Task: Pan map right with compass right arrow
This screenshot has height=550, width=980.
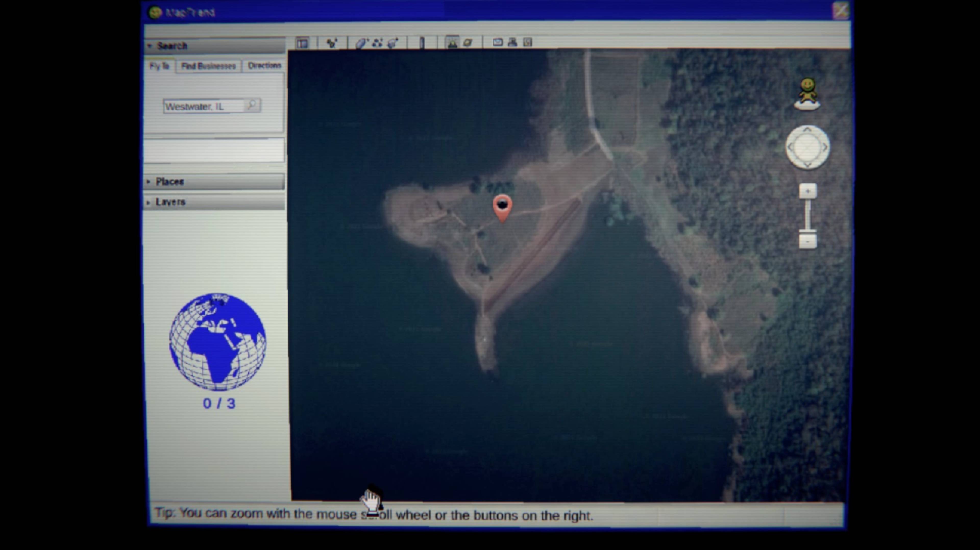Action: pos(825,147)
